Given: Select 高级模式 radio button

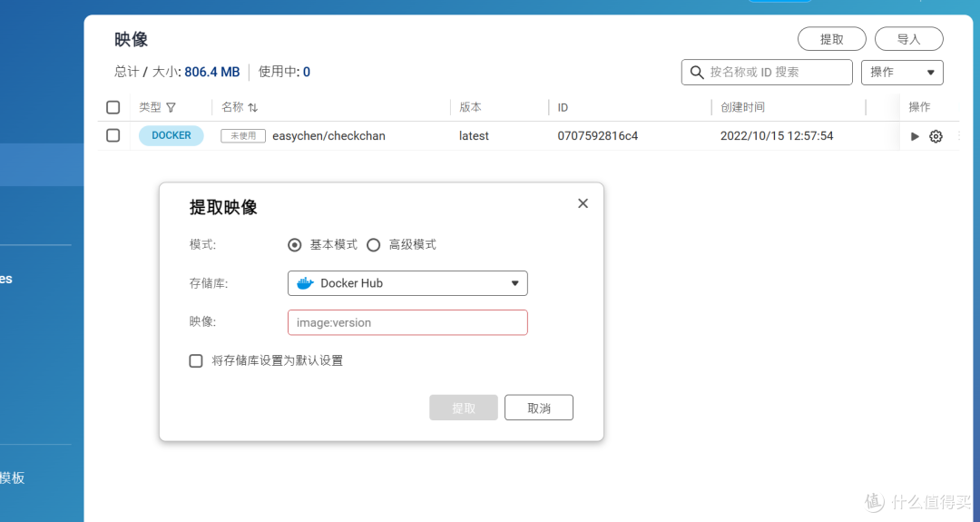Looking at the screenshot, I should click(373, 245).
